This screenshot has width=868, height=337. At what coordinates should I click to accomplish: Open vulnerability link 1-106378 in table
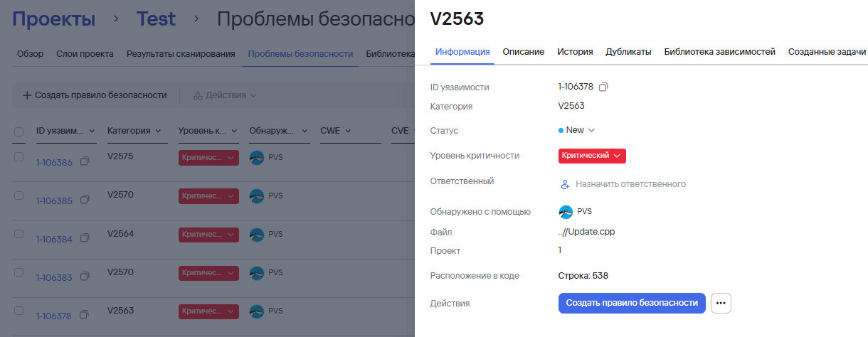(54, 316)
